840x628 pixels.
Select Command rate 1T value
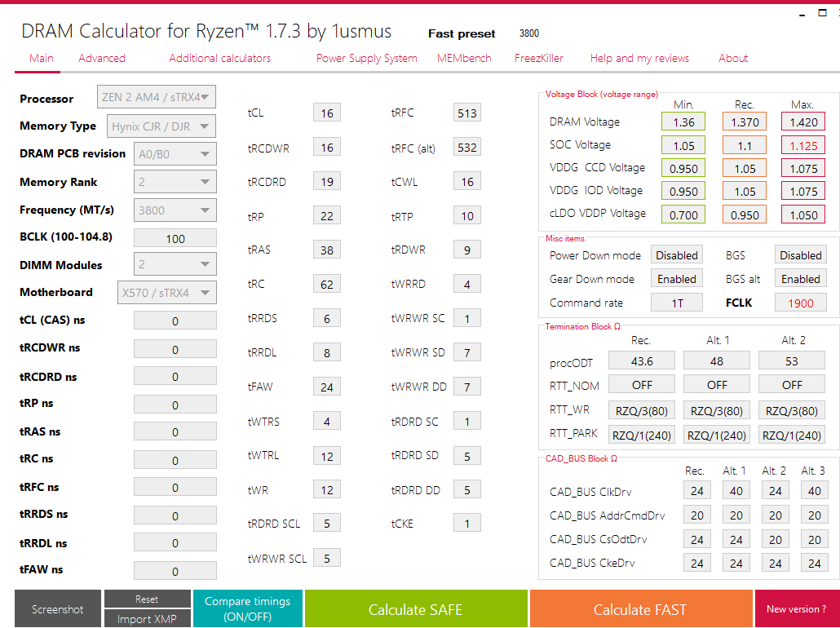(677, 303)
